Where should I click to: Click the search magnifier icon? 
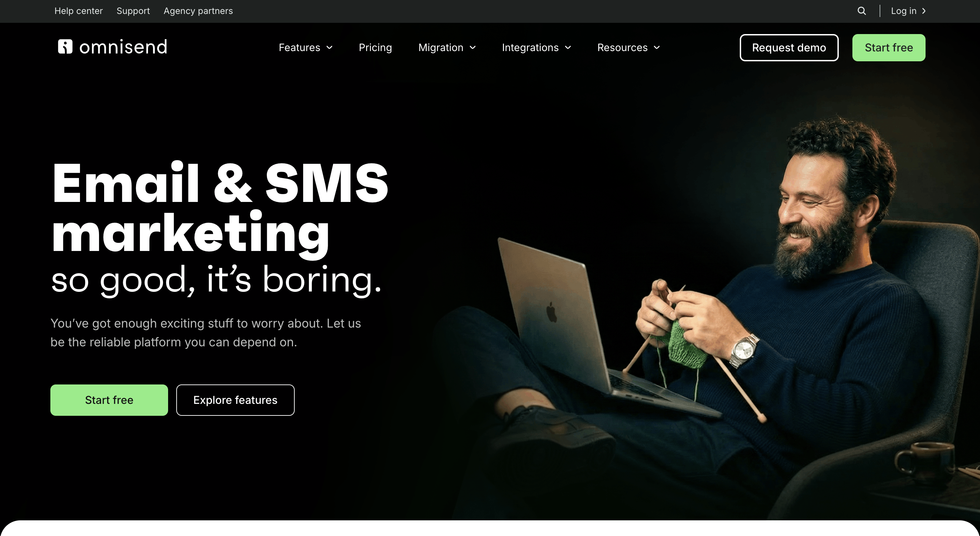862,11
